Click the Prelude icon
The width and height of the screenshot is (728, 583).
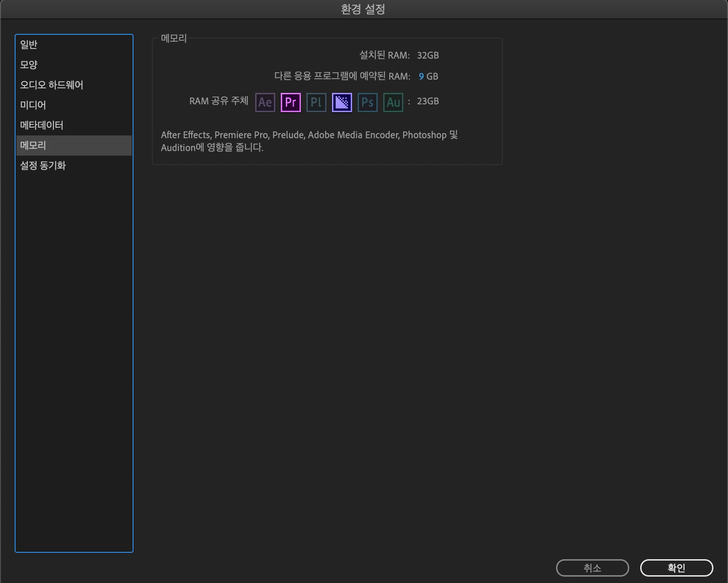click(x=316, y=102)
